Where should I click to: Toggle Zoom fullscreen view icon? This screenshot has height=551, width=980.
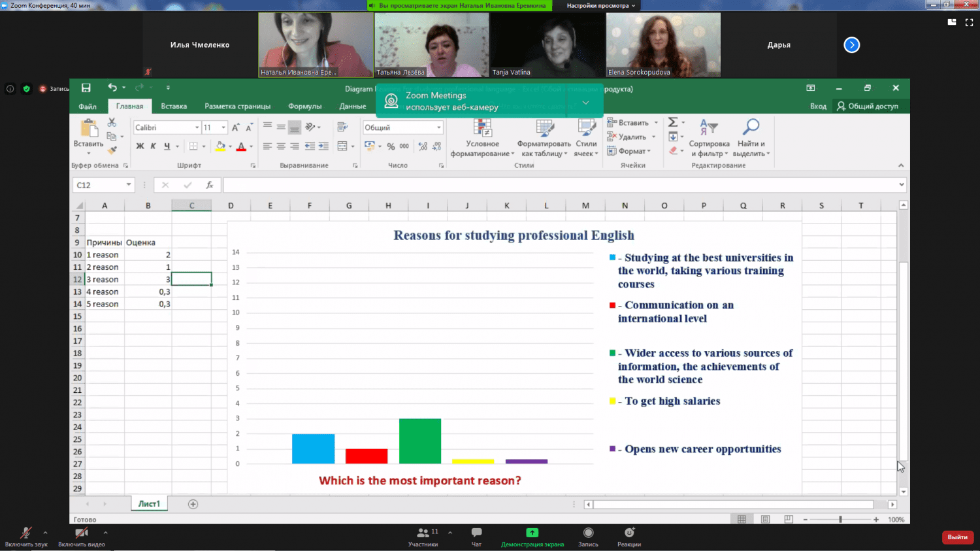(x=969, y=22)
